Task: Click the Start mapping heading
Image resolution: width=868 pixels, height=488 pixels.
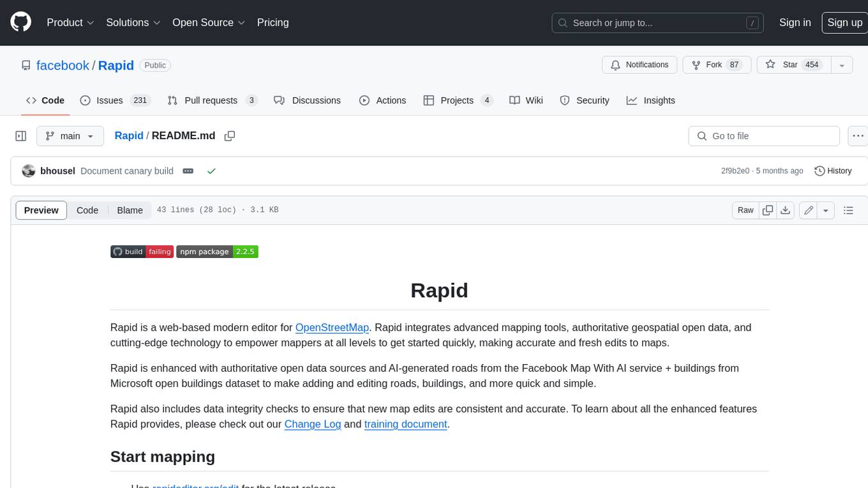Action: coord(163,457)
